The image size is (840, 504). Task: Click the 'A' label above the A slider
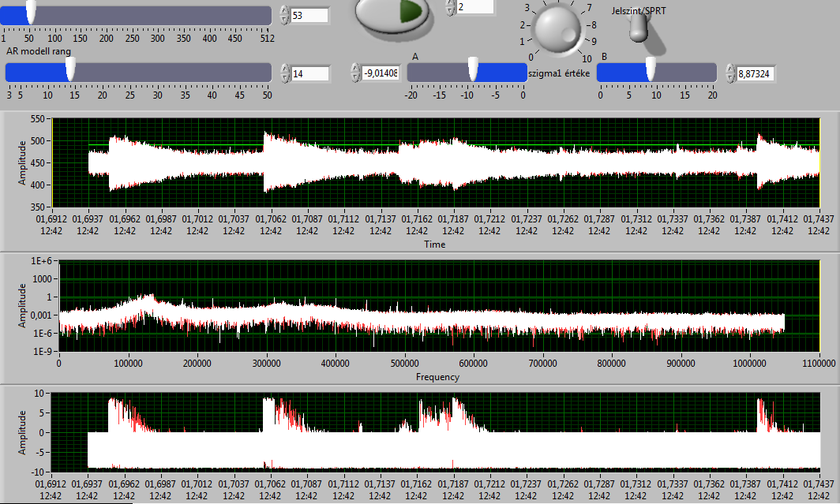[x=415, y=57]
